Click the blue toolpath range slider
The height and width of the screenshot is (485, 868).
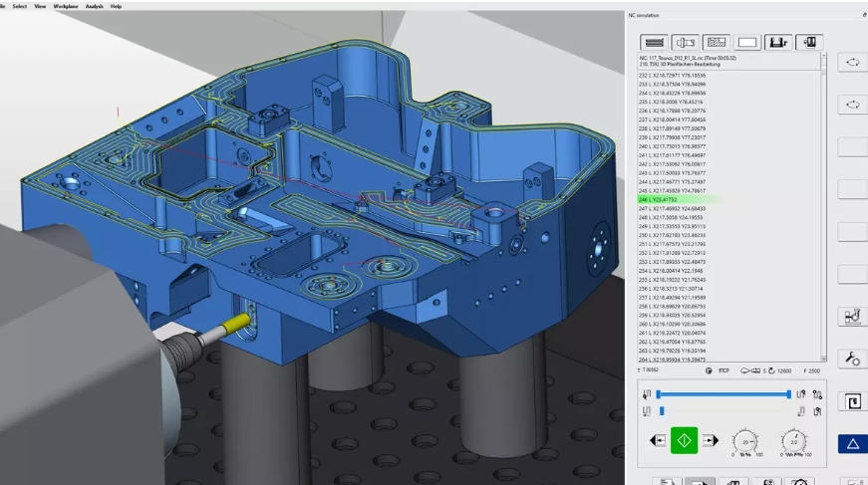coord(723,395)
